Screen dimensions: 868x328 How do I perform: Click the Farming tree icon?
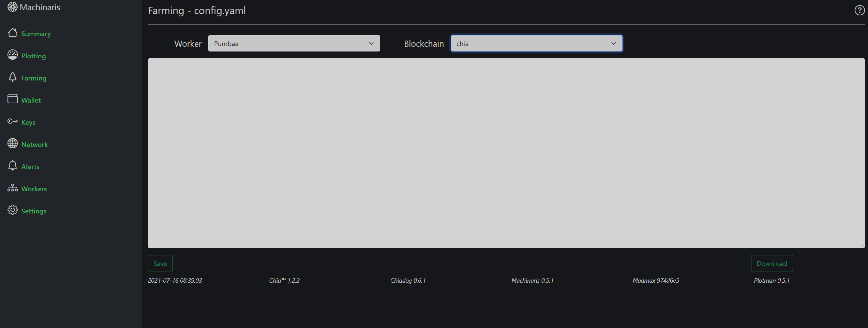[13, 77]
